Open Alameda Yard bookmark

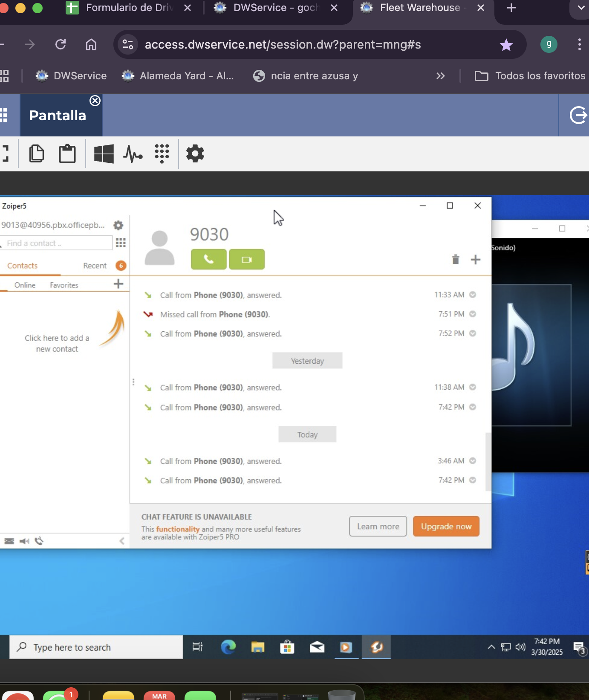click(178, 76)
